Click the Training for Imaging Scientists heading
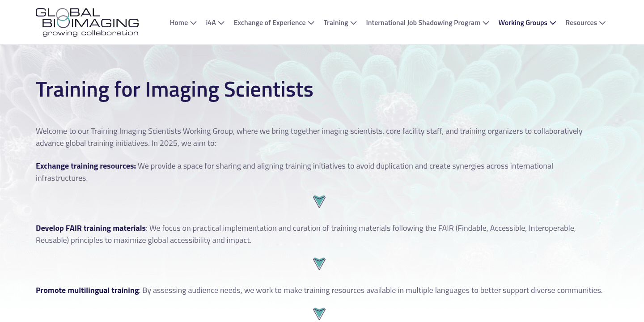The width and height of the screenshot is (644, 322). [x=174, y=89]
